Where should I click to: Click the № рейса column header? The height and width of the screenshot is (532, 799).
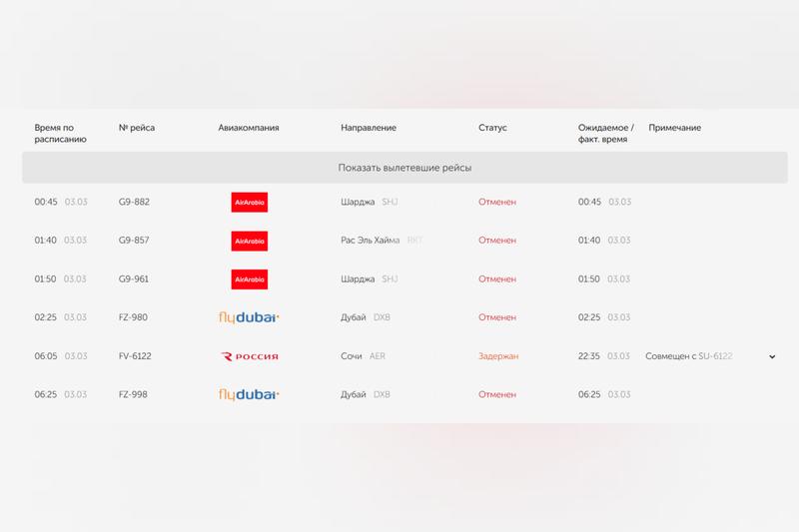137,128
